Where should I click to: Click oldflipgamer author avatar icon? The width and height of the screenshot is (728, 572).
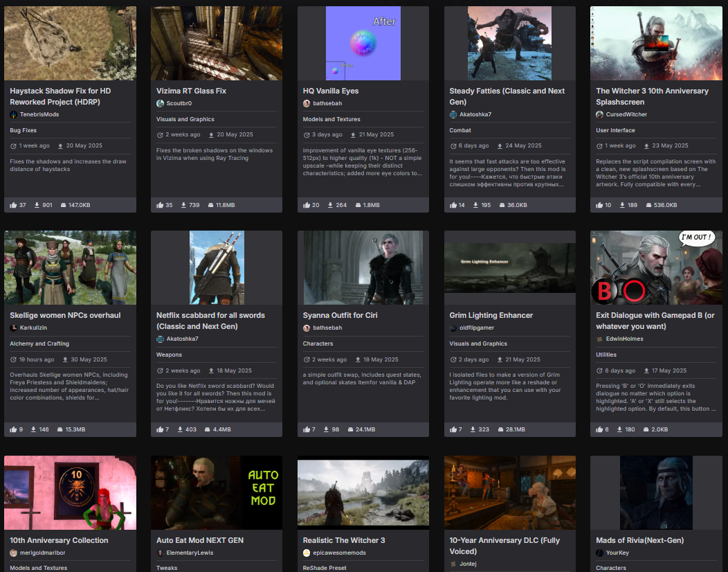click(x=453, y=328)
